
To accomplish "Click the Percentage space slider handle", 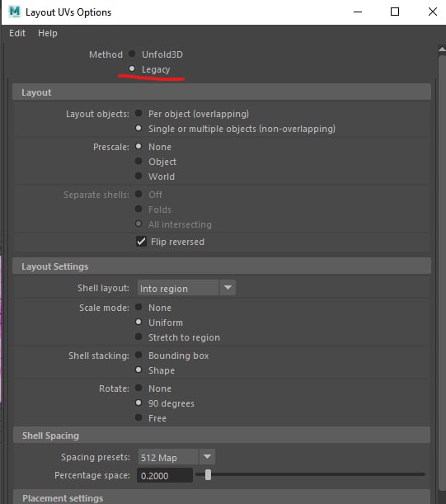I will 209,475.
